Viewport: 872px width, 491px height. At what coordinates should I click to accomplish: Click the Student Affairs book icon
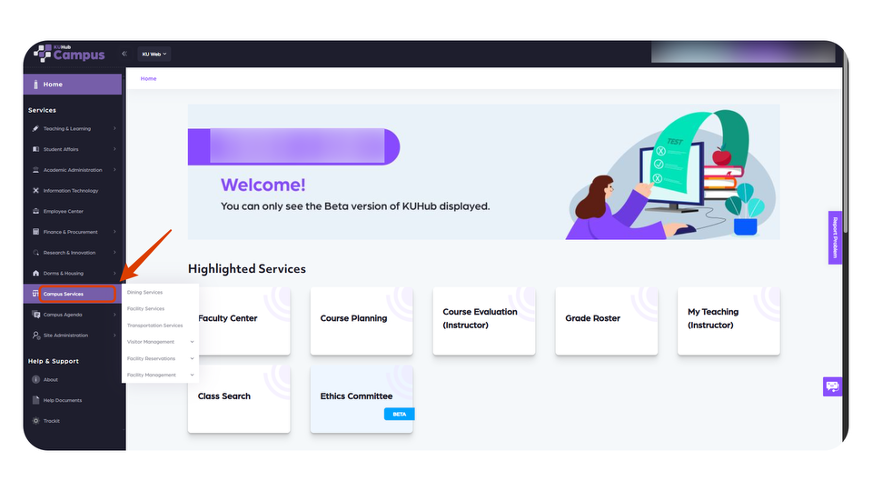(x=36, y=149)
